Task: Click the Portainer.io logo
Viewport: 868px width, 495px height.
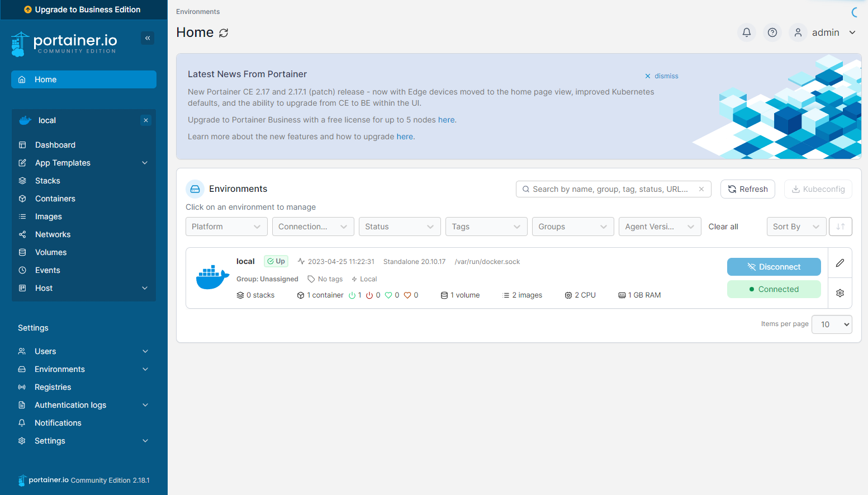Action: tap(64, 44)
